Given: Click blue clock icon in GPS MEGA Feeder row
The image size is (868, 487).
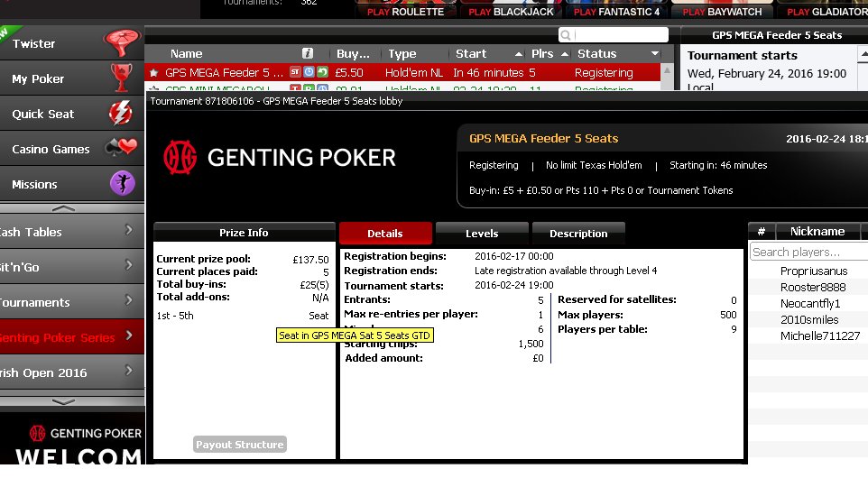Looking at the screenshot, I should (x=309, y=72).
